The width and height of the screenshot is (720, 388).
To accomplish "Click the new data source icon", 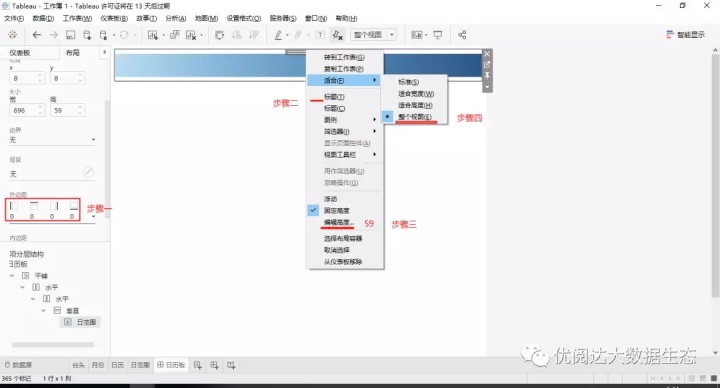I will point(87,35).
